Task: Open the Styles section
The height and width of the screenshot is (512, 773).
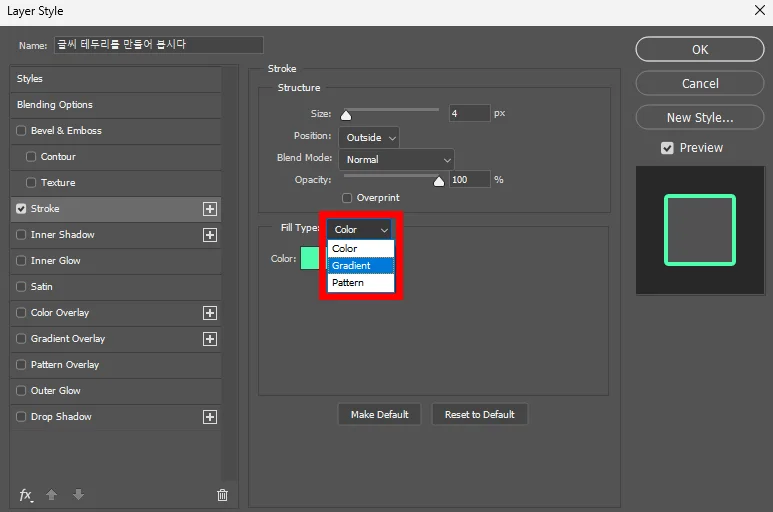Action: point(116,79)
